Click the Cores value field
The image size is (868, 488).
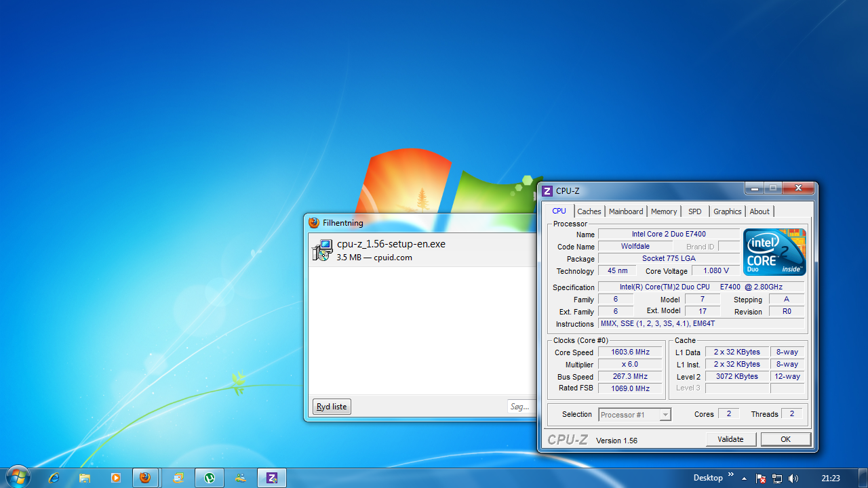click(729, 414)
